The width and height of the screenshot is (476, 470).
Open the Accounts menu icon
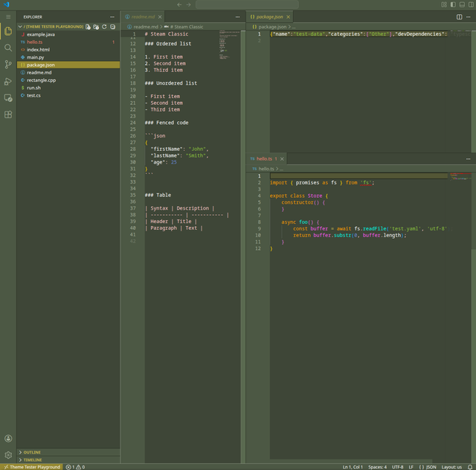pyautogui.click(x=8, y=438)
